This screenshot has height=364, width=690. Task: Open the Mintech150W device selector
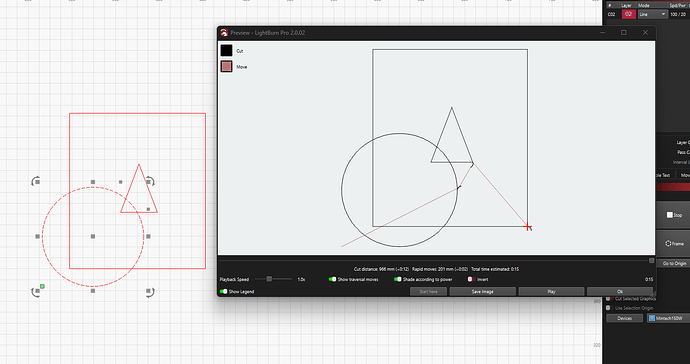(668, 318)
